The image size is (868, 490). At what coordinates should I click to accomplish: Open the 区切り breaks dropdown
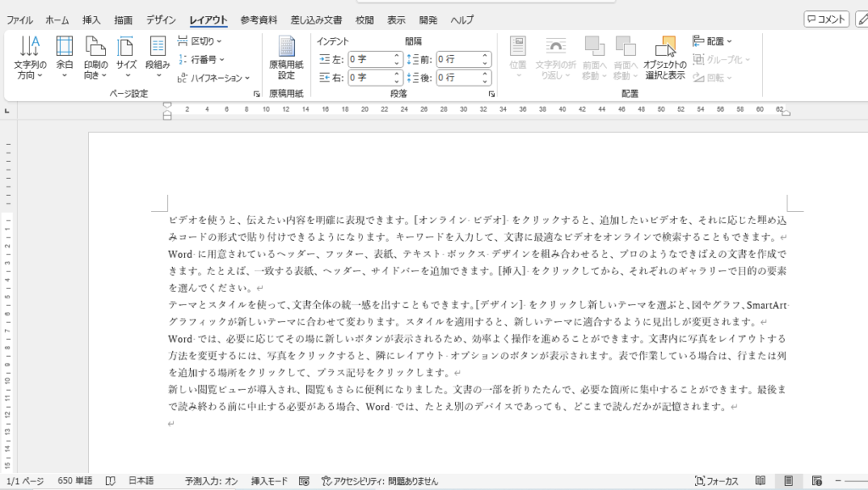coord(200,41)
